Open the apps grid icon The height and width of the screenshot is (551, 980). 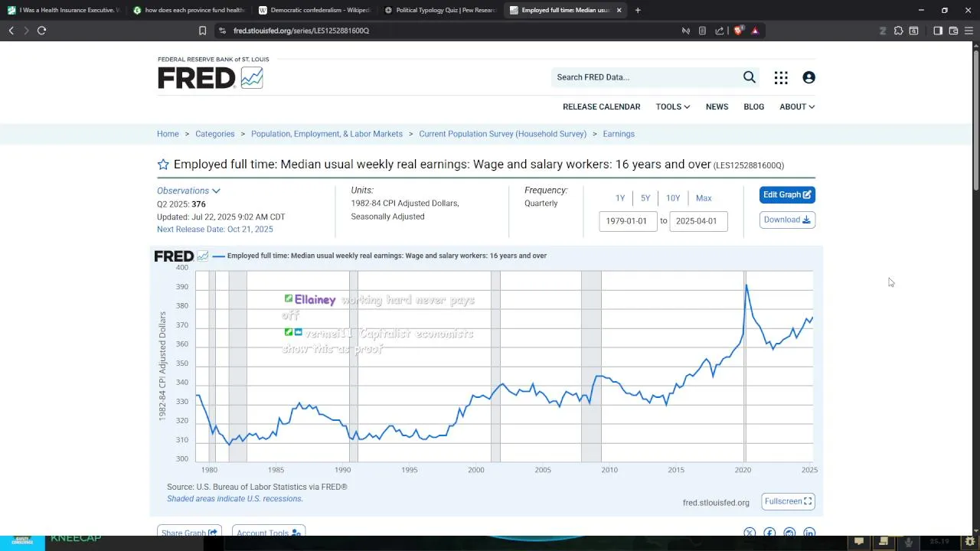click(781, 77)
